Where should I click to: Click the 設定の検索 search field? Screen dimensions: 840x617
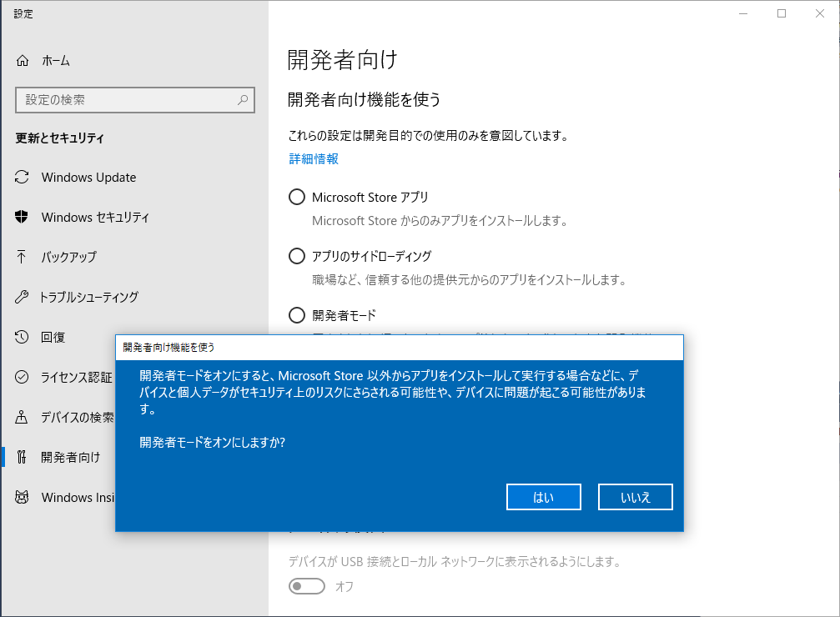click(135, 99)
